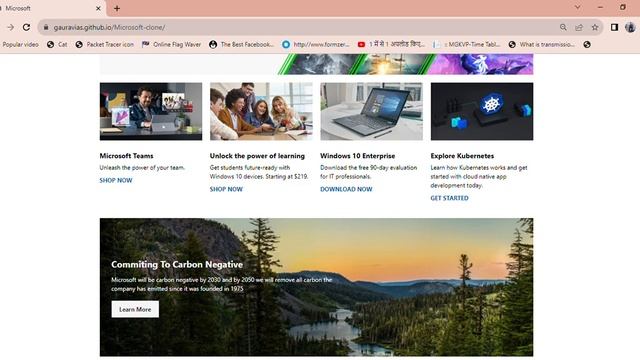640x360 pixels.
Task: Click SHOP NOW under Unlock learning
Action: (x=226, y=189)
